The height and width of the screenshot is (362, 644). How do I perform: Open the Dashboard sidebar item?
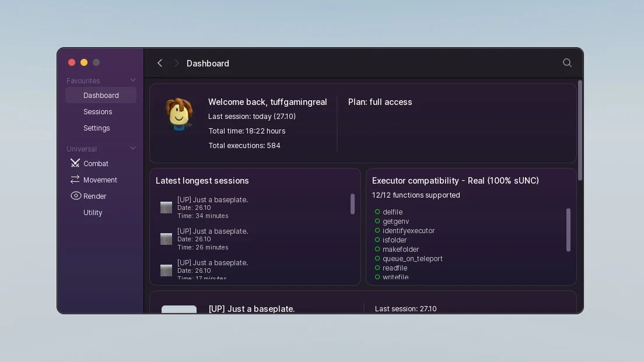pyautogui.click(x=100, y=95)
